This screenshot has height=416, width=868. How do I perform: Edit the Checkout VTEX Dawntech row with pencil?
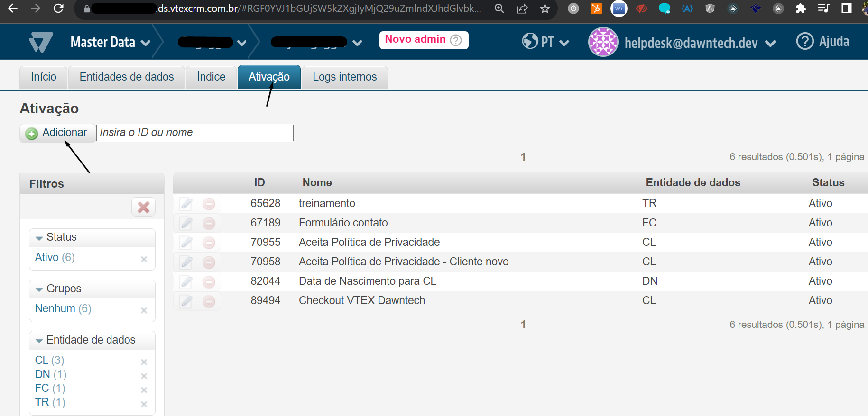point(186,301)
